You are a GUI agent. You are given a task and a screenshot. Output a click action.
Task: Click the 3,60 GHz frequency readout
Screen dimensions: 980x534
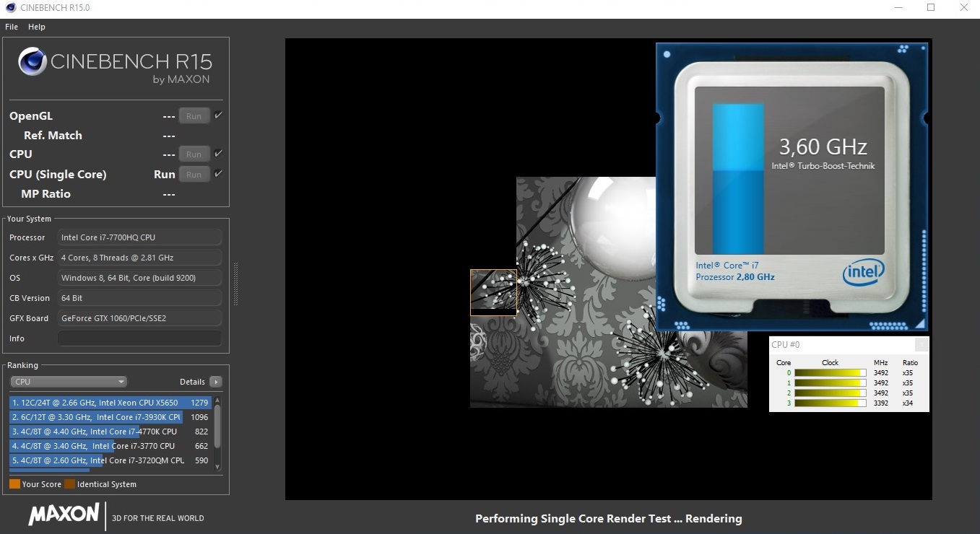coord(823,147)
